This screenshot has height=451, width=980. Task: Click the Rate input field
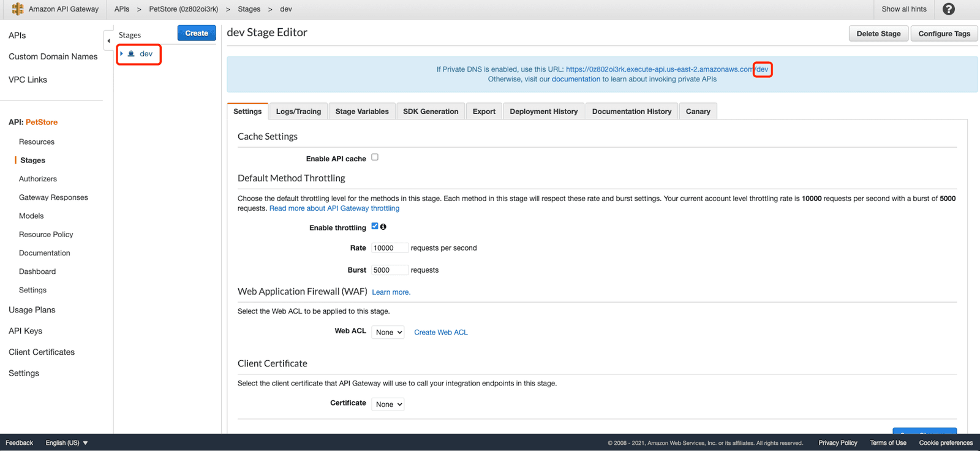coord(390,248)
